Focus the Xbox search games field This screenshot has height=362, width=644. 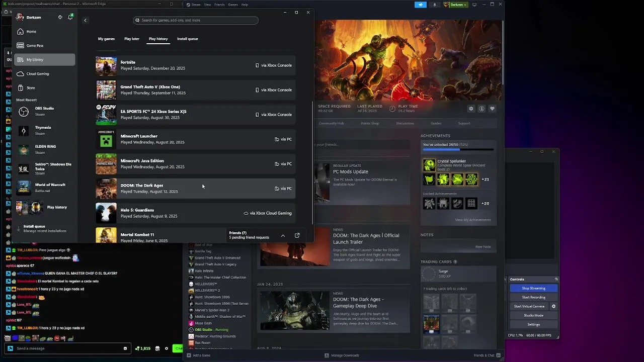click(x=196, y=20)
